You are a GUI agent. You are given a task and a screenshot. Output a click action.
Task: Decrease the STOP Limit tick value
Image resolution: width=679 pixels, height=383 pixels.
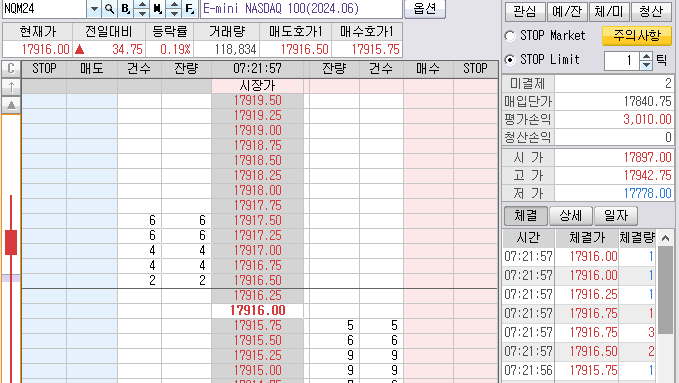[x=646, y=65]
